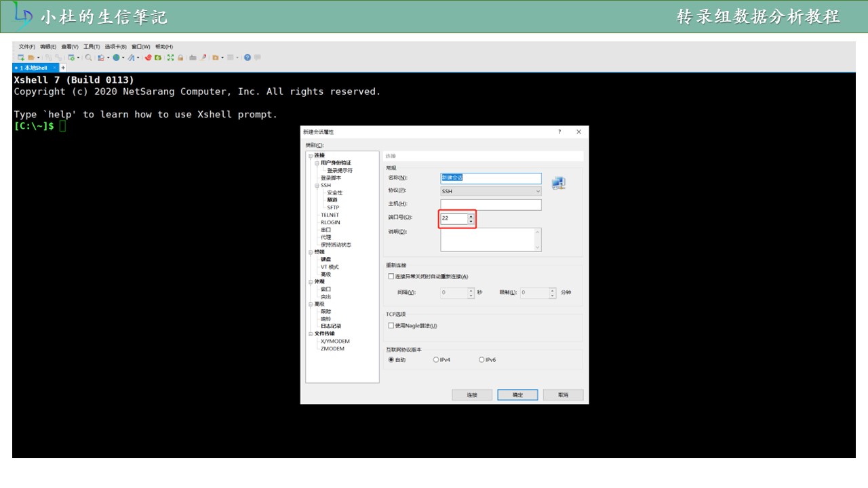This screenshot has height=488, width=868.
Task: Click the 主机 host input field
Action: (491, 204)
